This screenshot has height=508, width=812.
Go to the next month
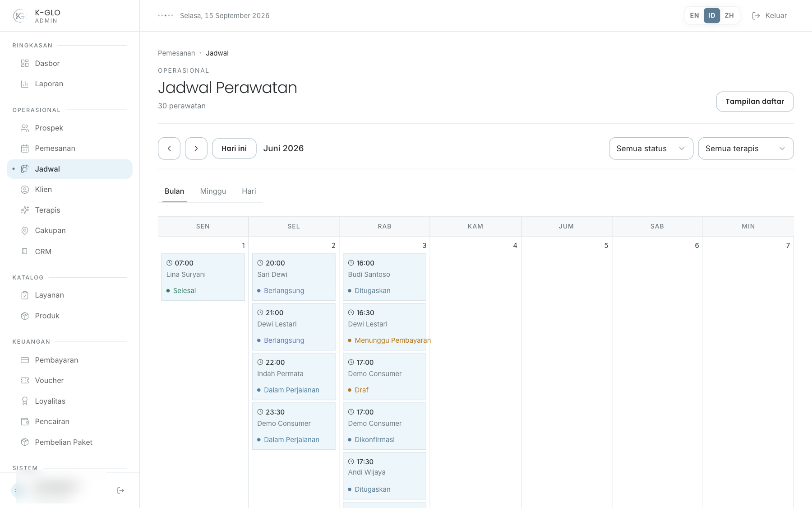[x=196, y=149]
